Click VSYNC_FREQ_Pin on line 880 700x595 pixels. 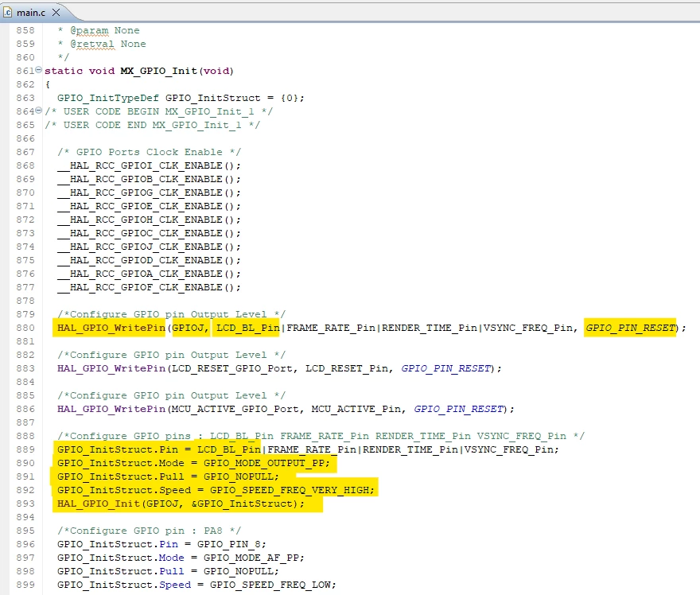tap(528, 328)
